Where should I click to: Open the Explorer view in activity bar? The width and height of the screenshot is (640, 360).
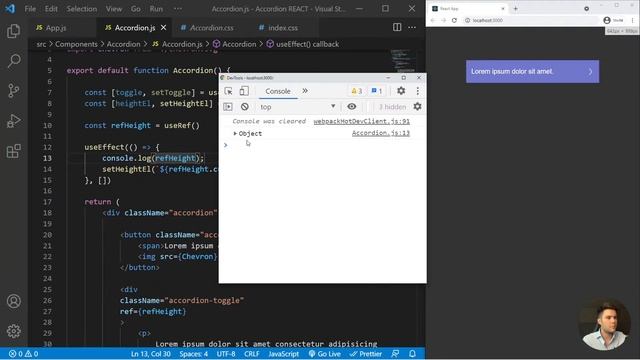[13, 31]
